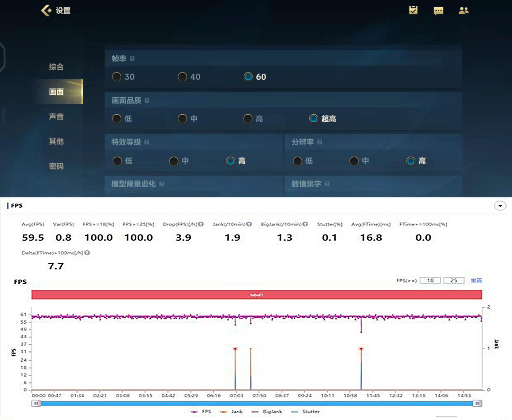Click the 重置 reset link

click(476, 280)
